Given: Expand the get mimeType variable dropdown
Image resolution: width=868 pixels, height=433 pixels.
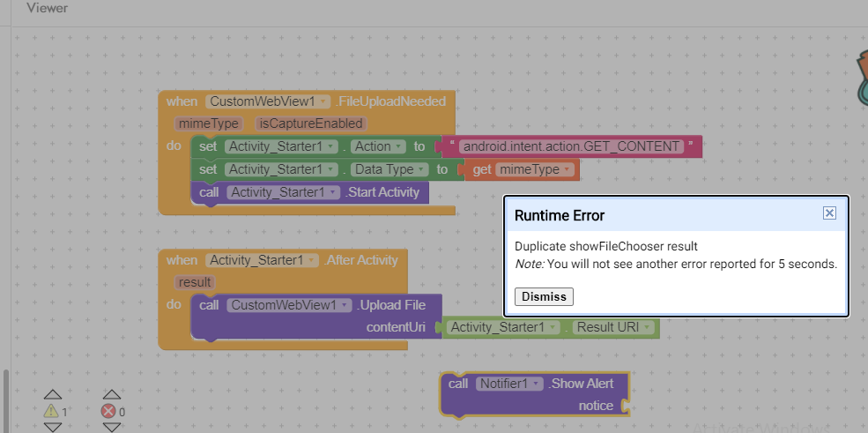Looking at the screenshot, I should tap(566, 169).
